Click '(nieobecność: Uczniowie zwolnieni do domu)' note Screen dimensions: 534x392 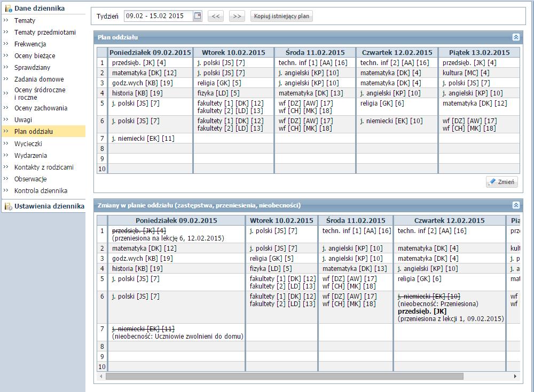click(177, 336)
